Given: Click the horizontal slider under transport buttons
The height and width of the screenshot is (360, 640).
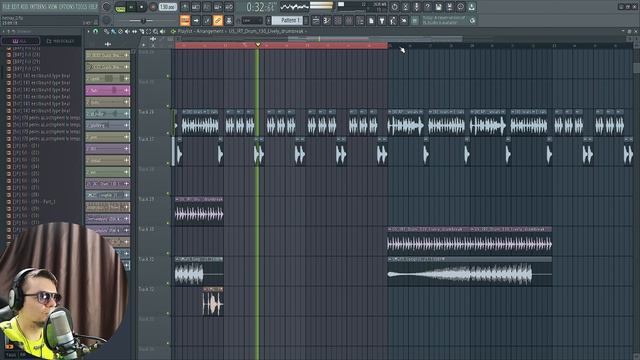Looking at the screenshot, I should coord(143,21).
